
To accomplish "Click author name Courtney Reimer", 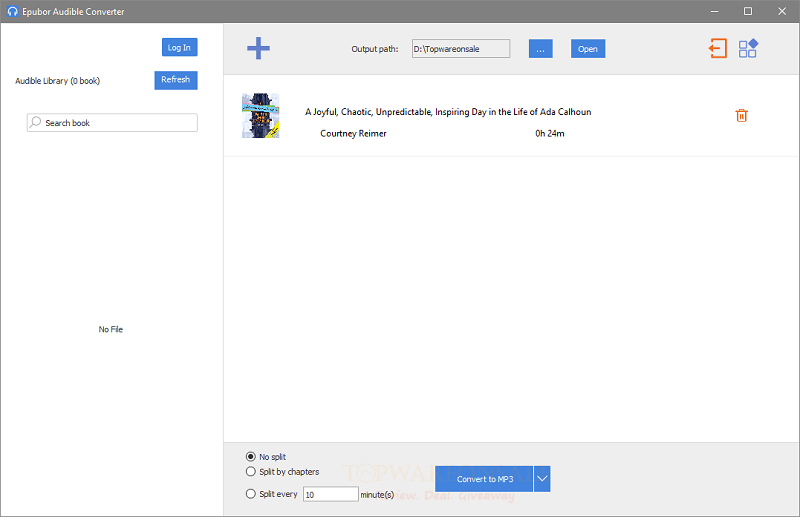I will click(x=353, y=133).
